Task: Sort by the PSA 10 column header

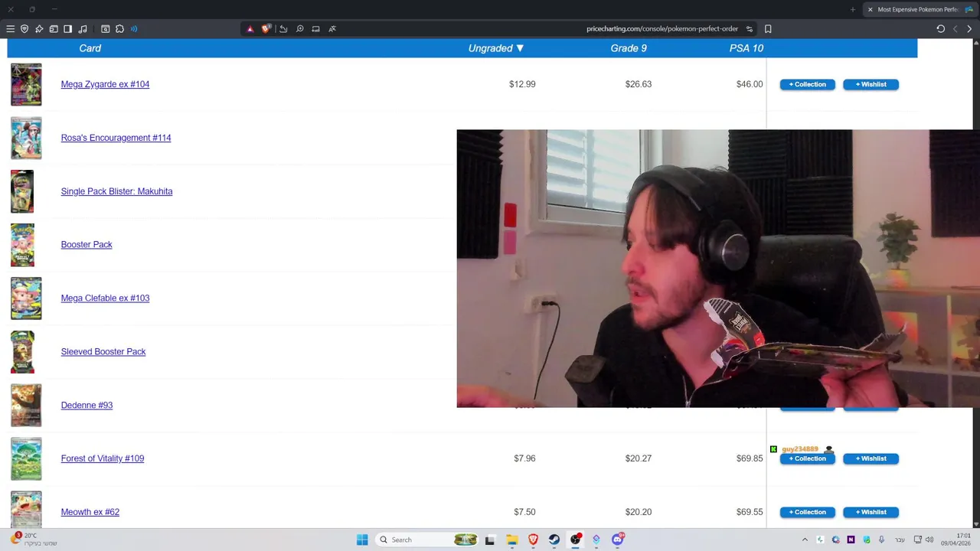Action: tap(746, 48)
